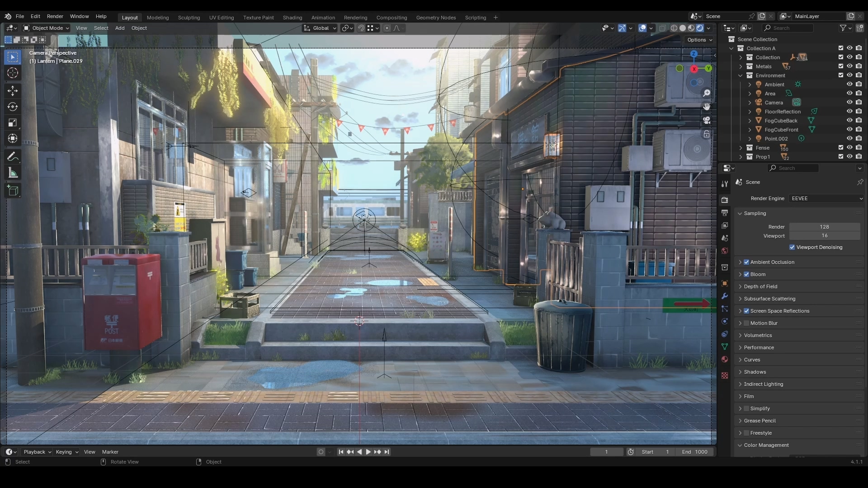Select the Move tool in toolbar
The width and height of the screenshot is (868, 488).
click(x=13, y=90)
